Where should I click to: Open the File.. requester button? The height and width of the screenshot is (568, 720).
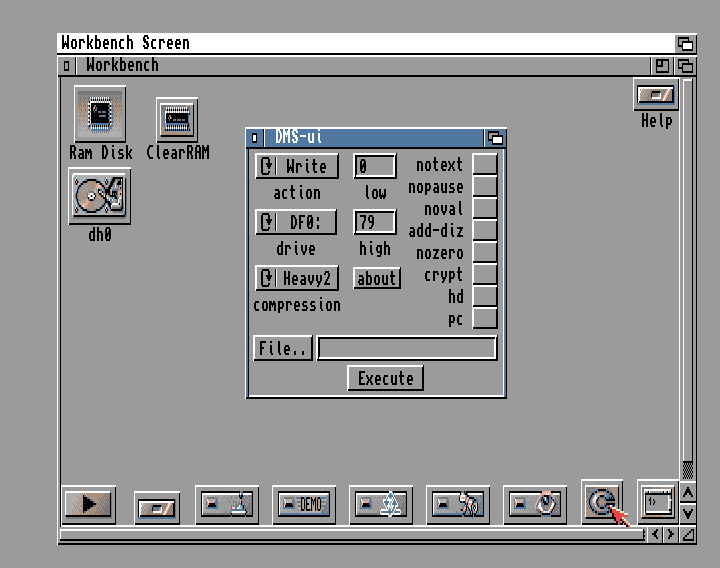tap(283, 348)
